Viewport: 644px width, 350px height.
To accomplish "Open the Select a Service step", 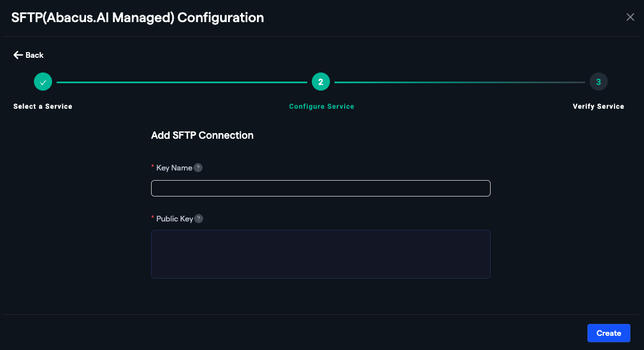I will click(42, 106).
